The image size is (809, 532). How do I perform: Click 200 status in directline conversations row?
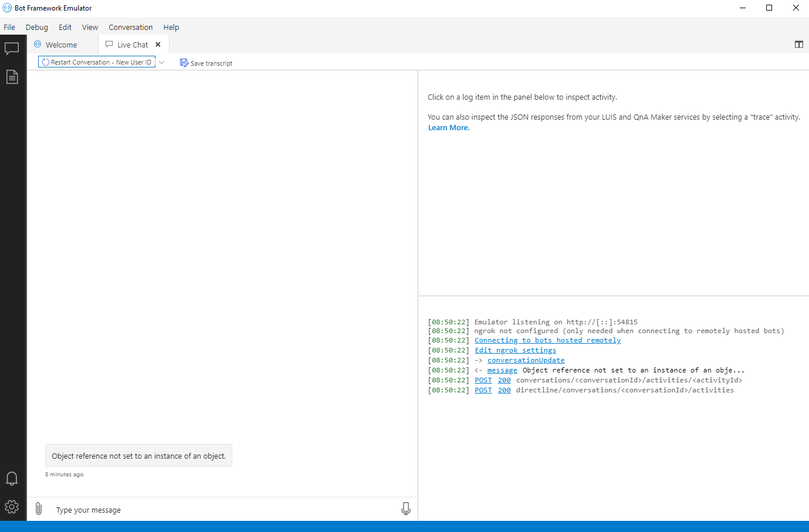505,390
